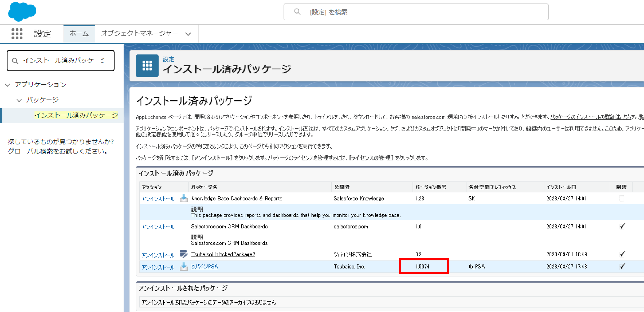Open the ツバイソPSA package link
The width and height of the screenshot is (644, 312).
coord(204,267)
